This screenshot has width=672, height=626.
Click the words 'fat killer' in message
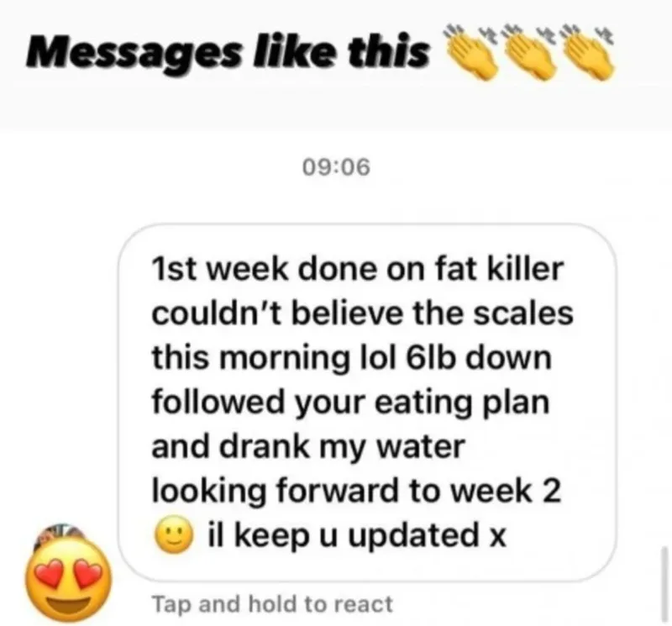click(x=499, y=269)
